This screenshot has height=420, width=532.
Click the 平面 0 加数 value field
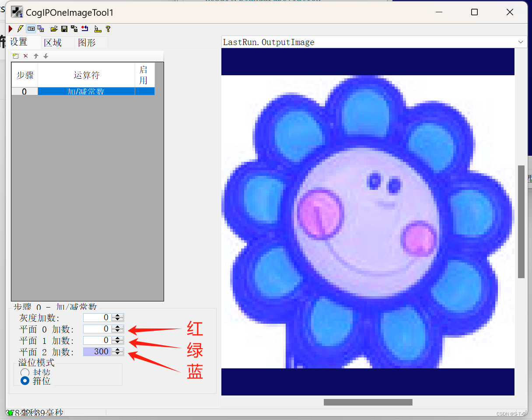[x=97, y=329]
